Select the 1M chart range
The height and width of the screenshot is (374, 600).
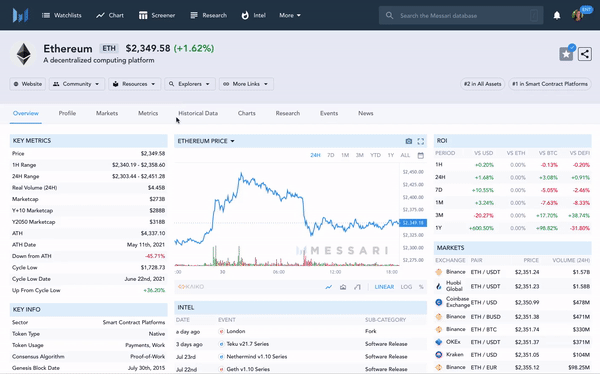pyautogui.click(x=345, y=155)
